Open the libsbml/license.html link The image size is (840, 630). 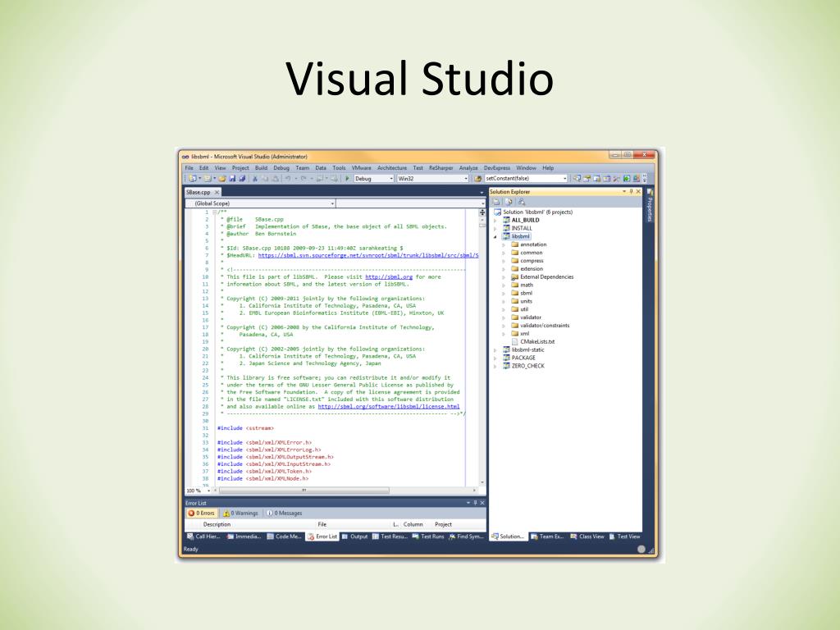point(388,407)
